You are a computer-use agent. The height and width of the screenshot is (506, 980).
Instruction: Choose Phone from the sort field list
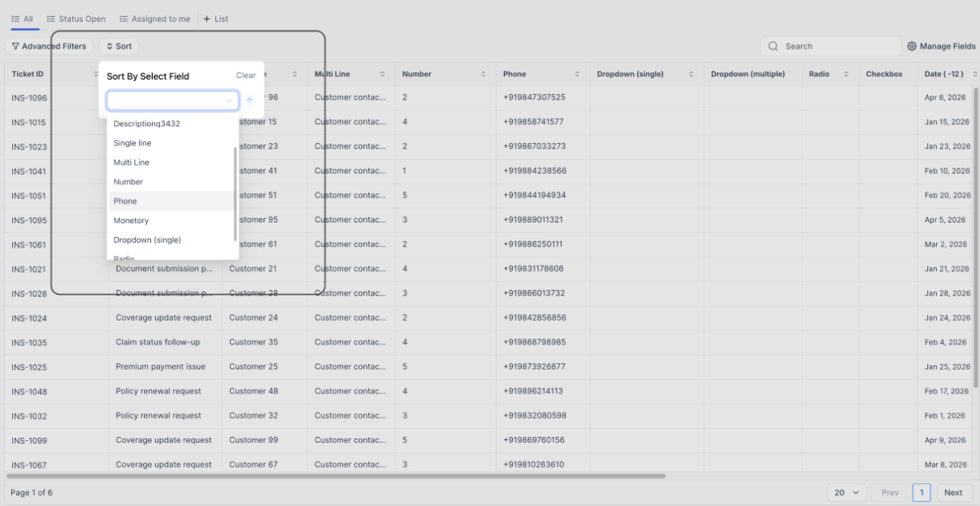(x=125, y=201)
